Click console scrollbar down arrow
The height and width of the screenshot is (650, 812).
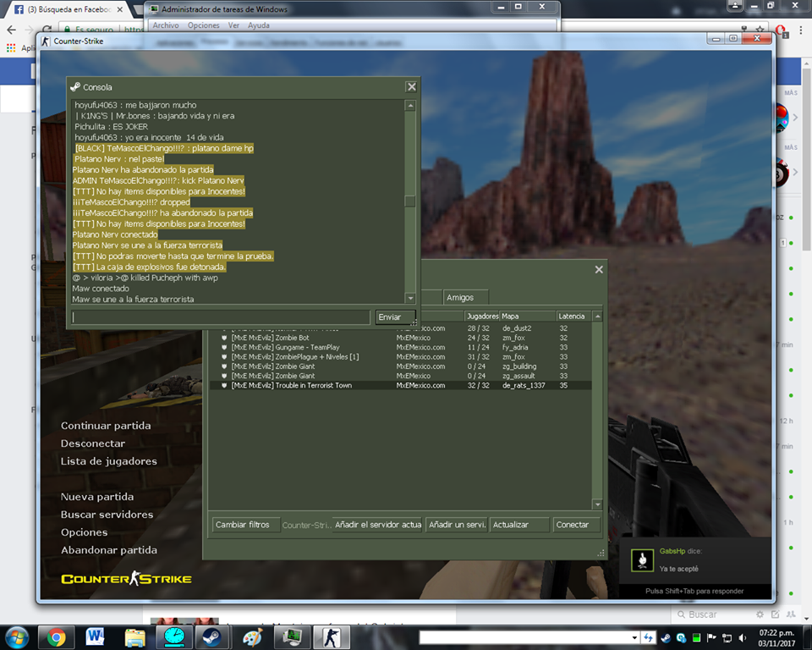click(x=410, y=298)
